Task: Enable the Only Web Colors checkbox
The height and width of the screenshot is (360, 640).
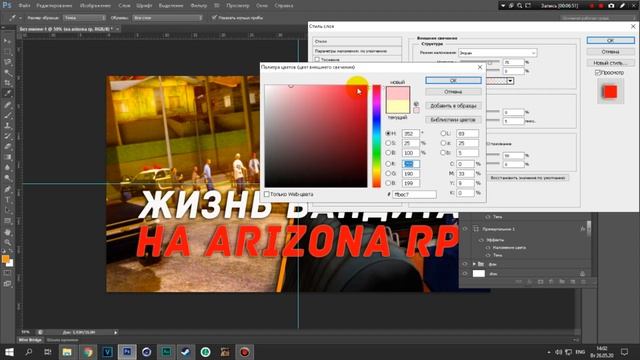Action: [x=267, y=194]
